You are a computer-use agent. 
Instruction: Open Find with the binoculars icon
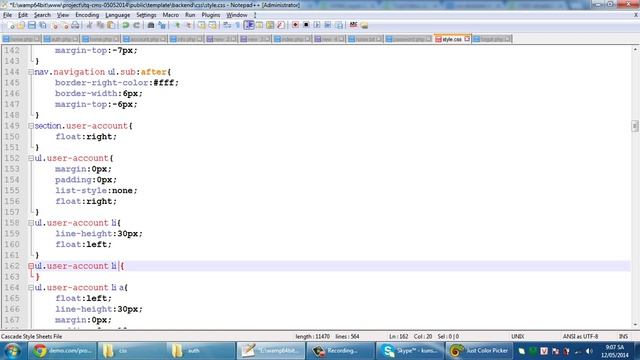[151, 25]
